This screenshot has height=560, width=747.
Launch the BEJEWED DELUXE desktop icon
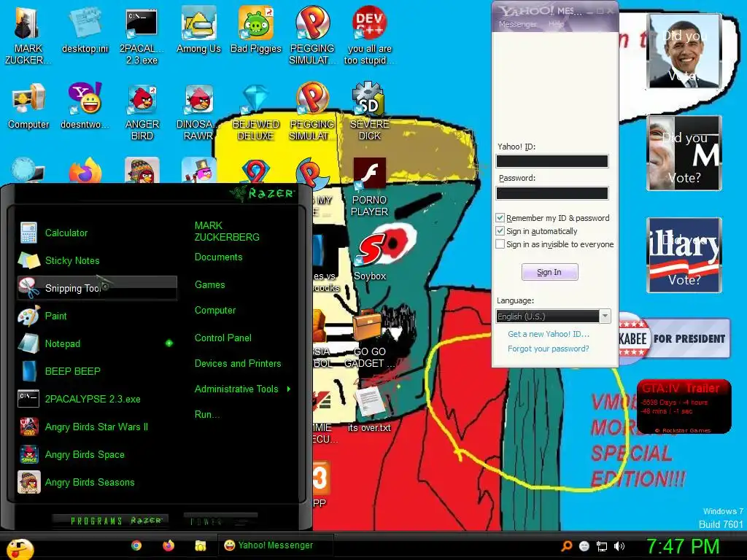256,112
